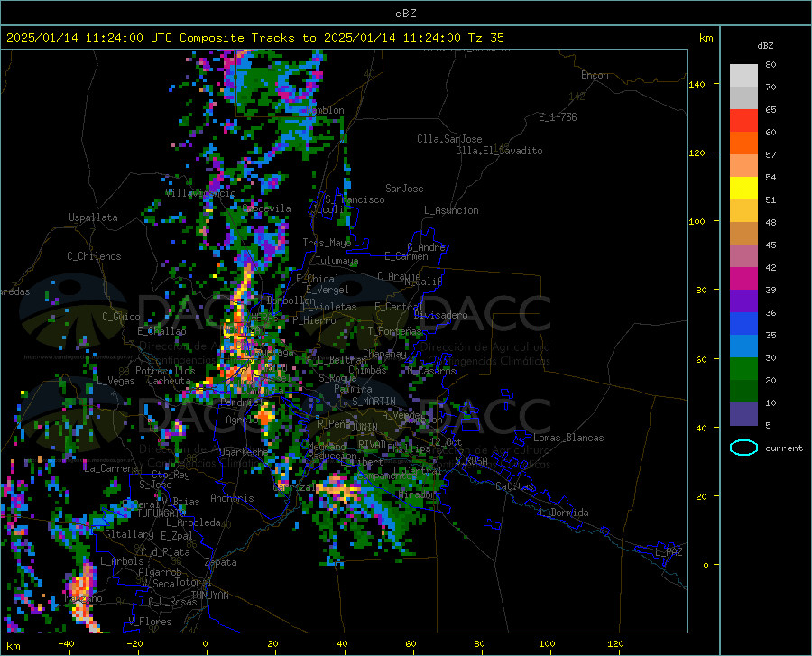Image resolution: width=812 pixels, height=656 pixels.
Task: Click the 'Agrelo' label
Action: point(242,420)
